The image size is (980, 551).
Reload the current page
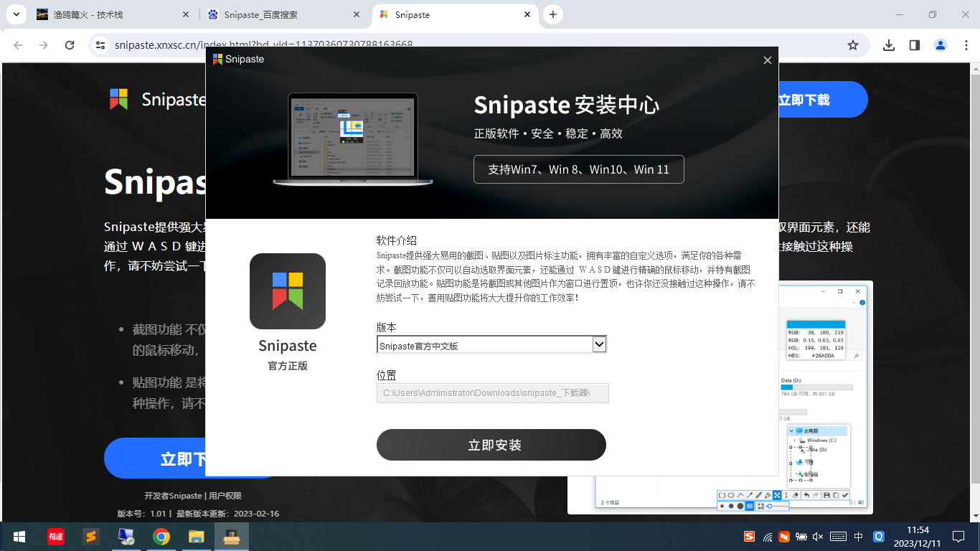pyautogui.click(x=70, y=45)
